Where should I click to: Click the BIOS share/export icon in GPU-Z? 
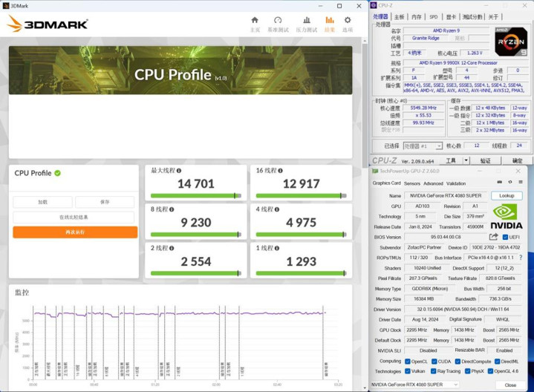493,237
